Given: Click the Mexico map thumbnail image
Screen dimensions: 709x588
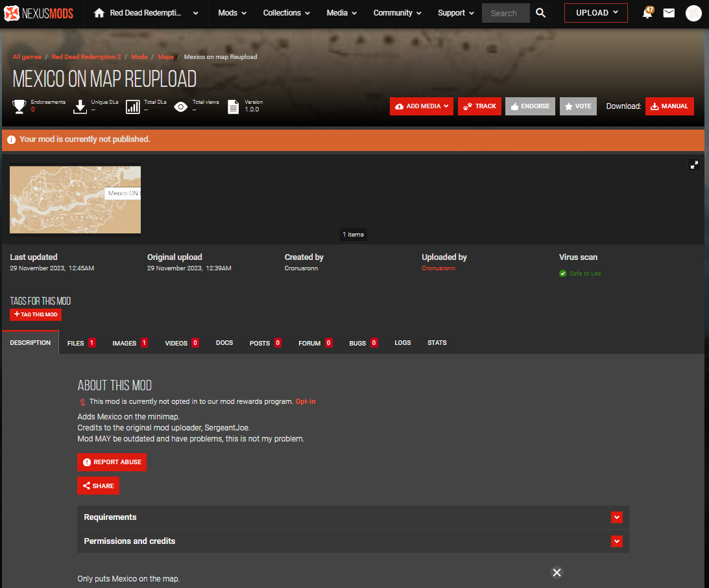Looking at the screenshot, I should [x=75, y=199].
